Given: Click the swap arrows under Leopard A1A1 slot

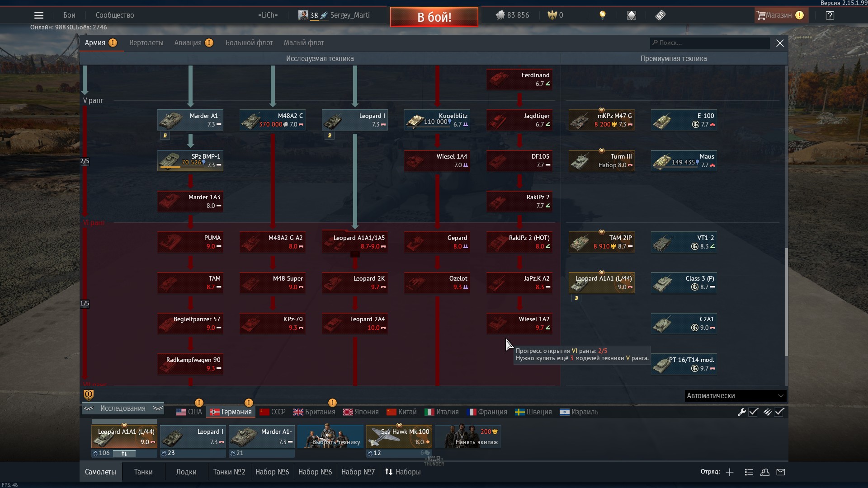Looking at the screenshot, I should (124, 453).
